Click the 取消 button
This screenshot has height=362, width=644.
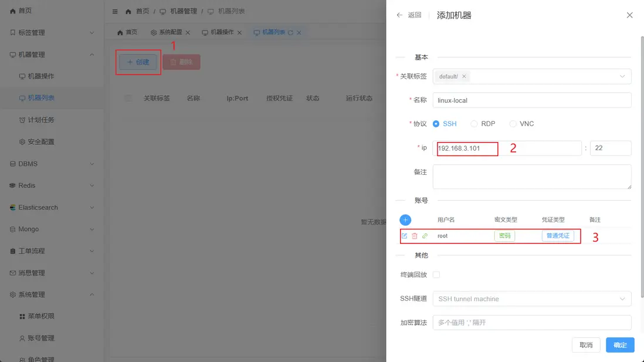coord(586,345)
